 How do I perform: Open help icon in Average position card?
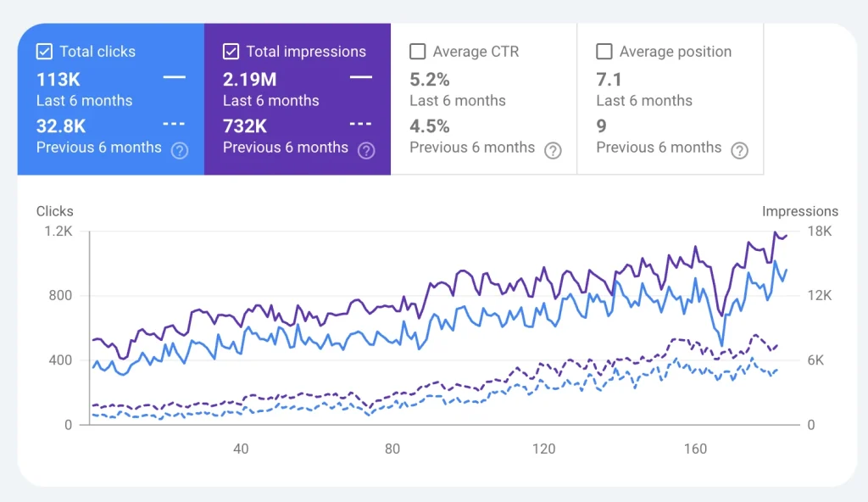739,150
